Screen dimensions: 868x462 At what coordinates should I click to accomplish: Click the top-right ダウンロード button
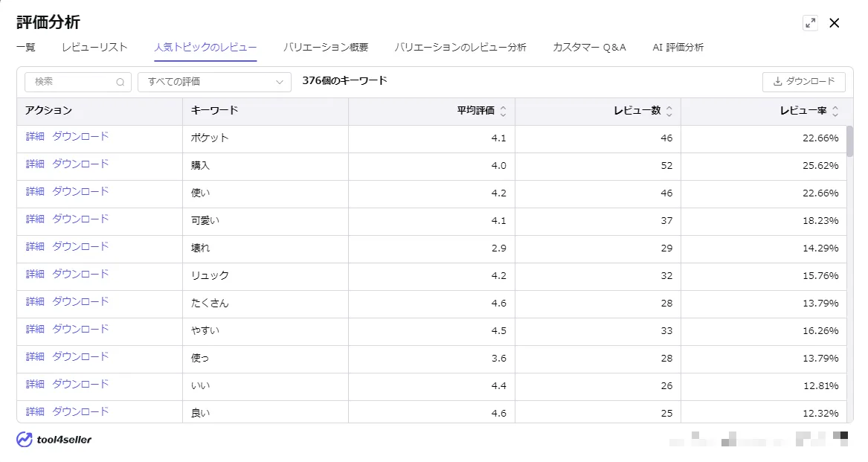tap(804, 81)
